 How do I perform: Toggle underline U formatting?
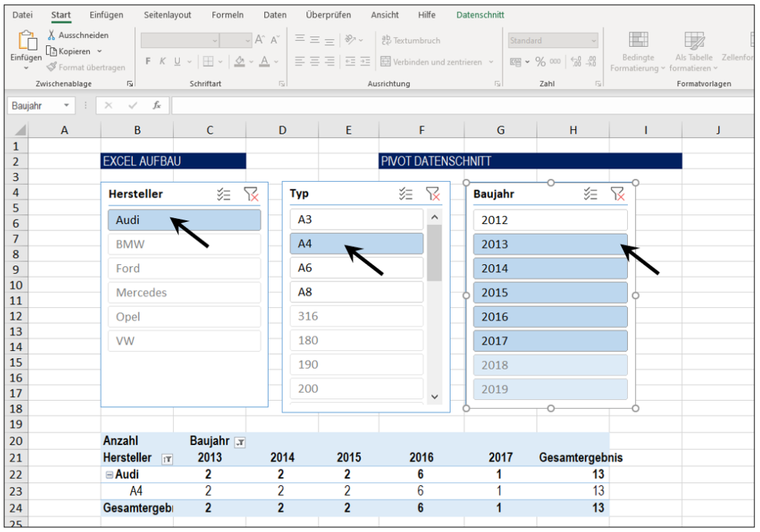coord(177,61)
